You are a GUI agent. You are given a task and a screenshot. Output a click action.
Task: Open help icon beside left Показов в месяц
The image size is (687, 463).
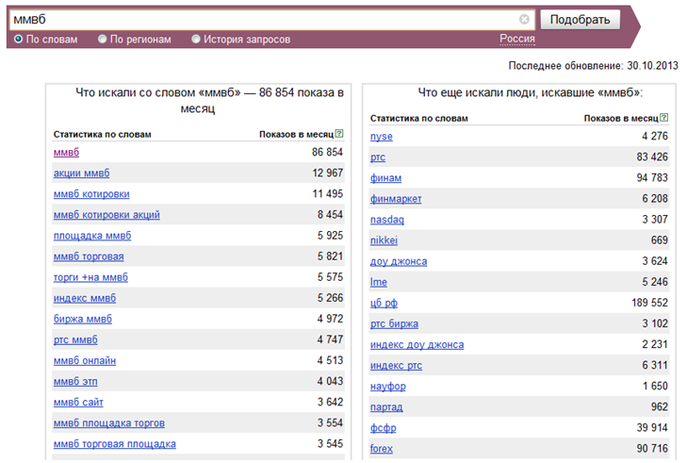(339, 134)
